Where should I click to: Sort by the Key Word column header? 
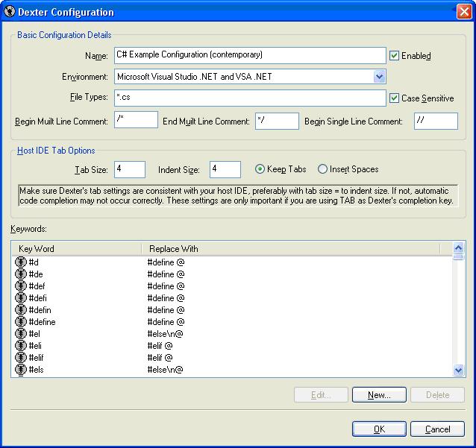[76, 249]
